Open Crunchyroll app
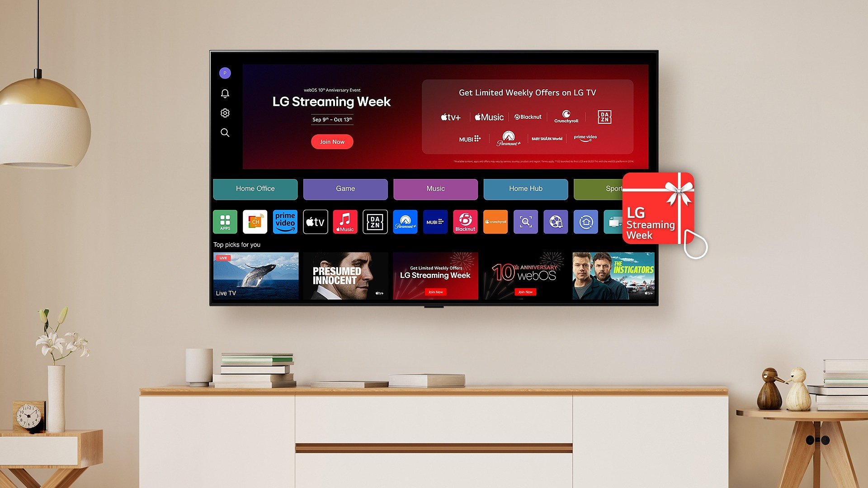868x488 pixels. pos(495,222)
